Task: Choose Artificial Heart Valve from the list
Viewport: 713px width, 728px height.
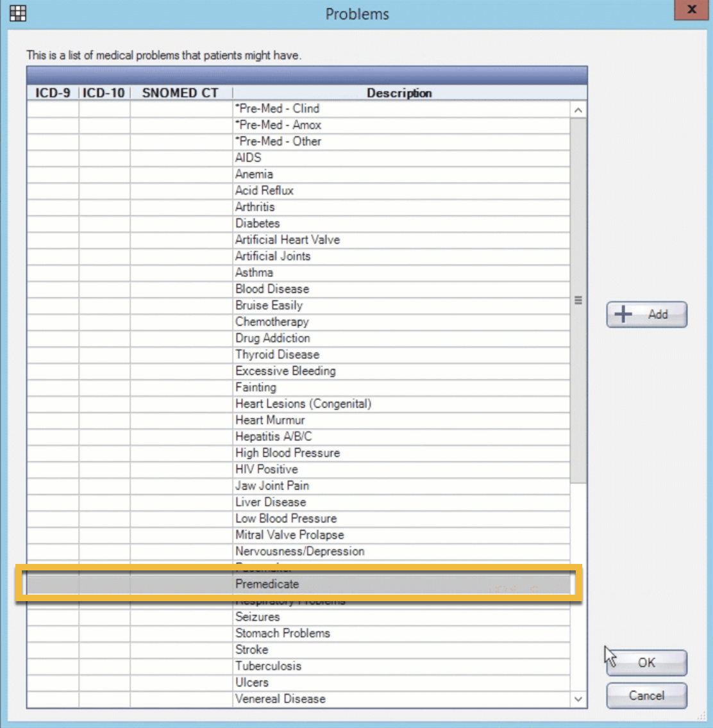Action: pyautogui.click(x=287, y=240)
